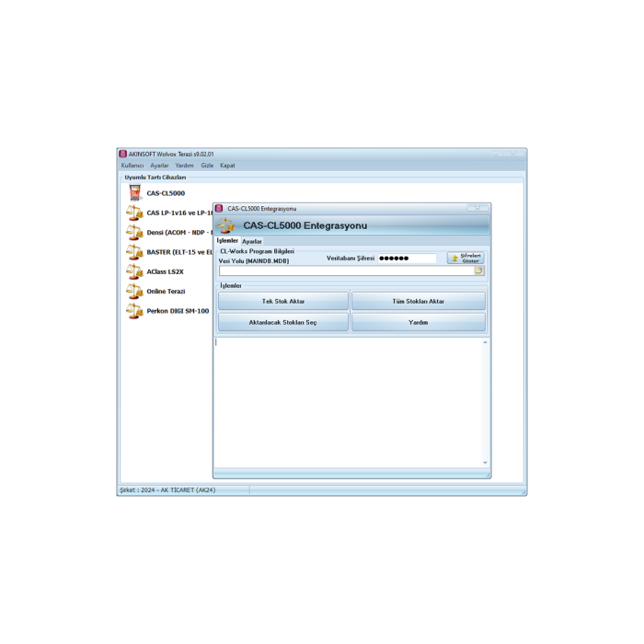Click the CAS LP-1v16 scale icon
Image resolution: width=644 pixels, height=644 pixels.
coord(134,213)
